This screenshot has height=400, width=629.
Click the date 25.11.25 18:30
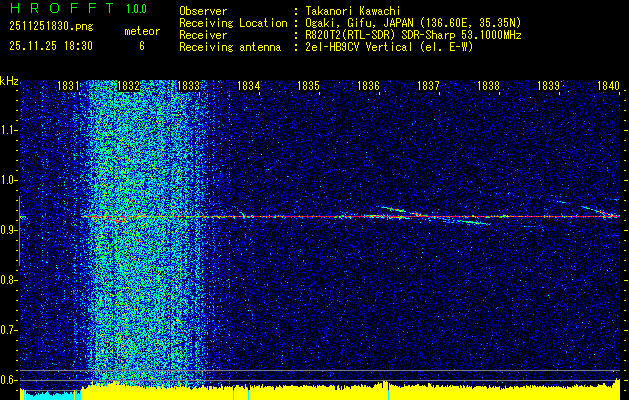(51, 46)
